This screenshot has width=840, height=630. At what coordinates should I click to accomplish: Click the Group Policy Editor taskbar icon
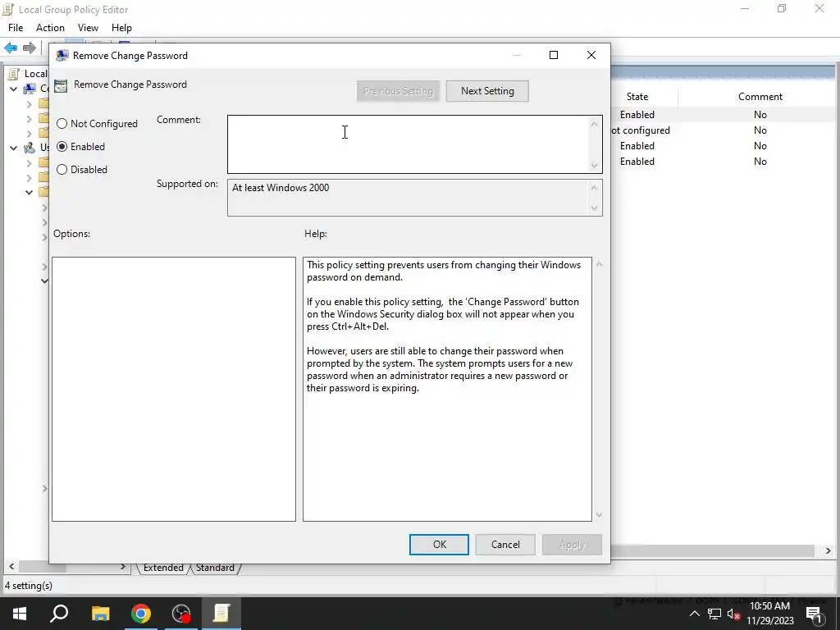[221, 614]
